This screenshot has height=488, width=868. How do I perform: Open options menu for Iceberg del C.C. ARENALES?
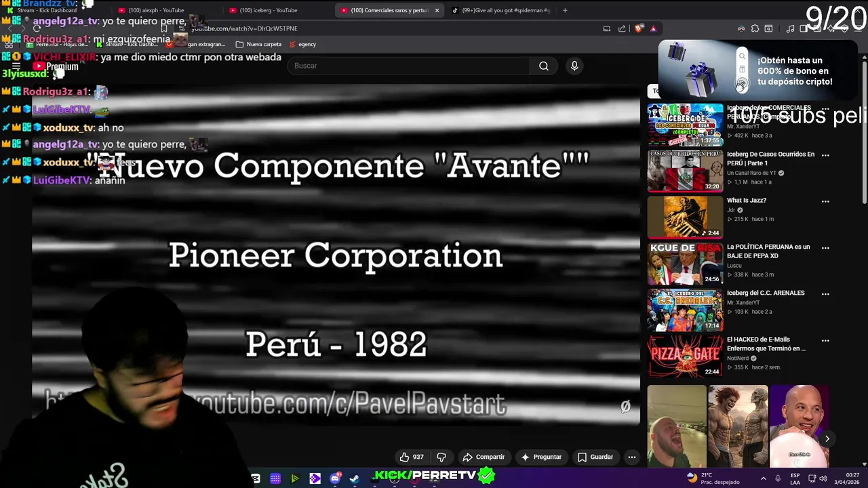coord(825,293)
